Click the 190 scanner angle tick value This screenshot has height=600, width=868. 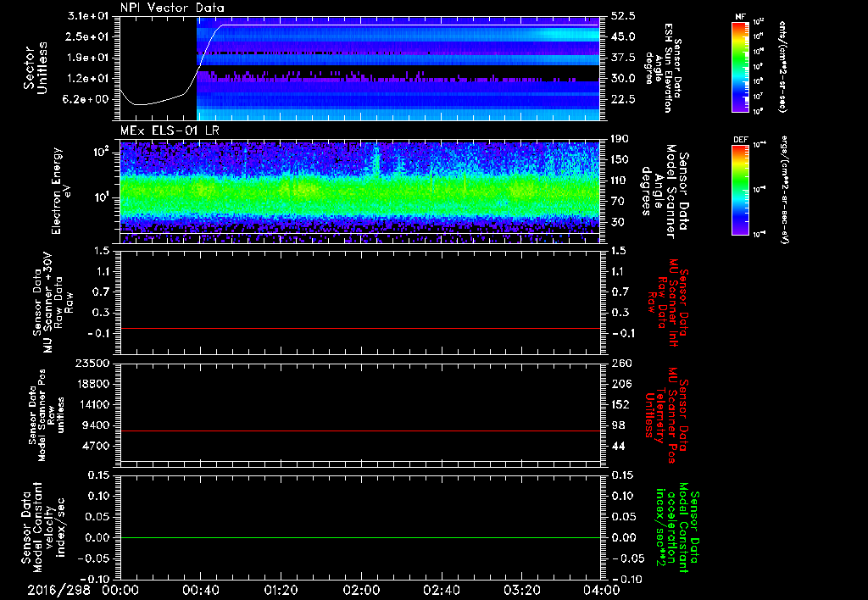(620, 139)
